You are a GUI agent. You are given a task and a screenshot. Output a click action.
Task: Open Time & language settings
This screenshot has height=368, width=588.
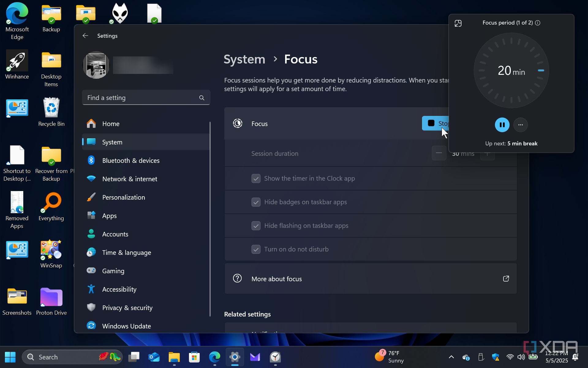coord(146,253)
